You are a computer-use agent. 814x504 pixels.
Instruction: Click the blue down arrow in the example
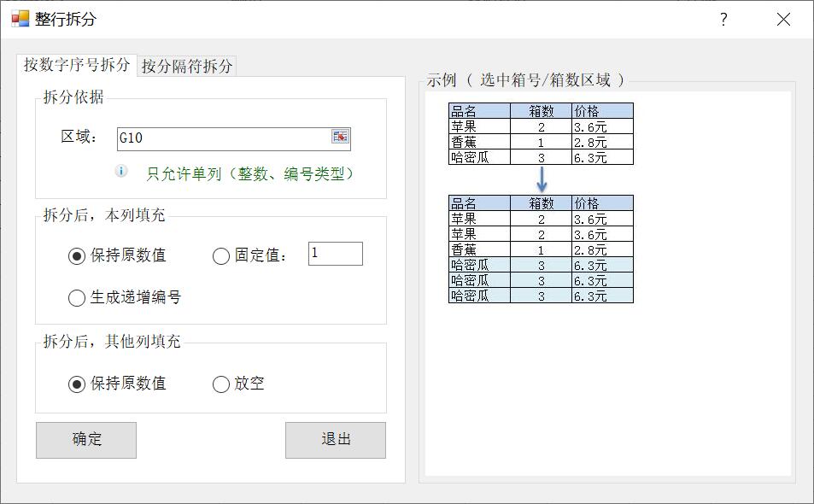(542, 179)
